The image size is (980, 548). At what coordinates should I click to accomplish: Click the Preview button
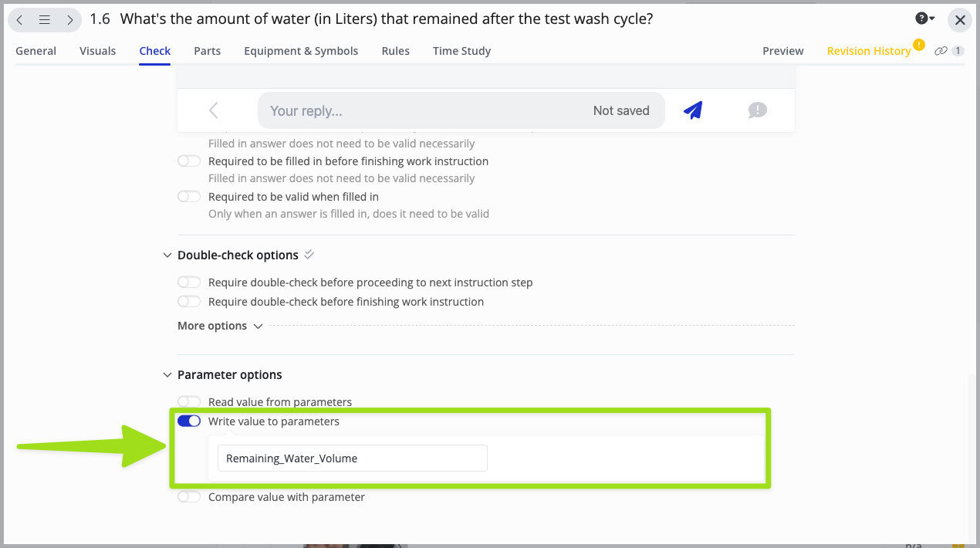point(782,50)
